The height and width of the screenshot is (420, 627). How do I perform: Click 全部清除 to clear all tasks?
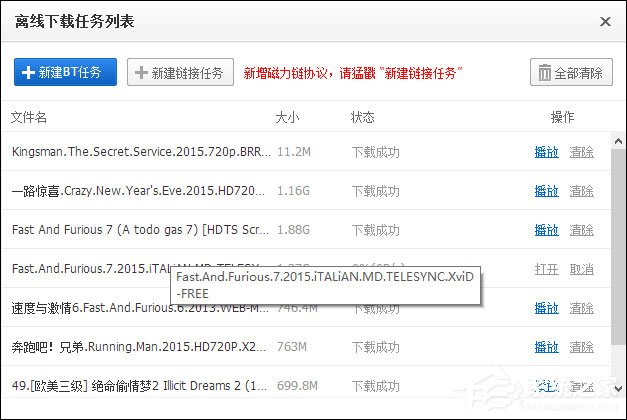(571, 72)
